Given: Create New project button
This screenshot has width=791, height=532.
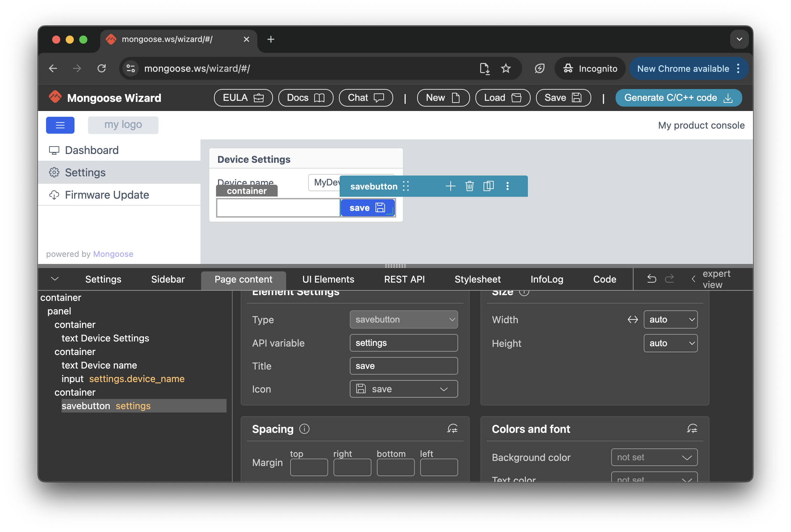Looking at the screenshot, I should click(x=443, y=98).
